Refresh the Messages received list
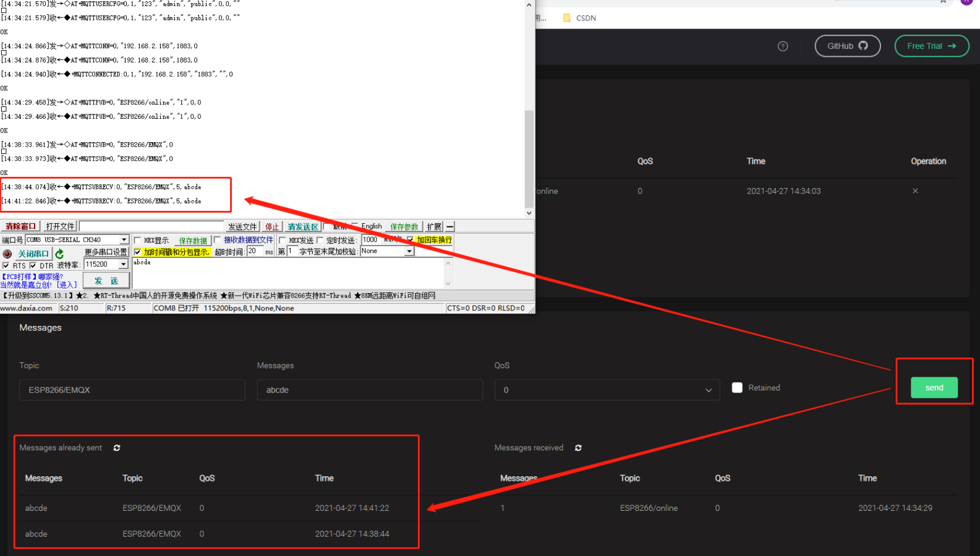 tap(578, 448)
